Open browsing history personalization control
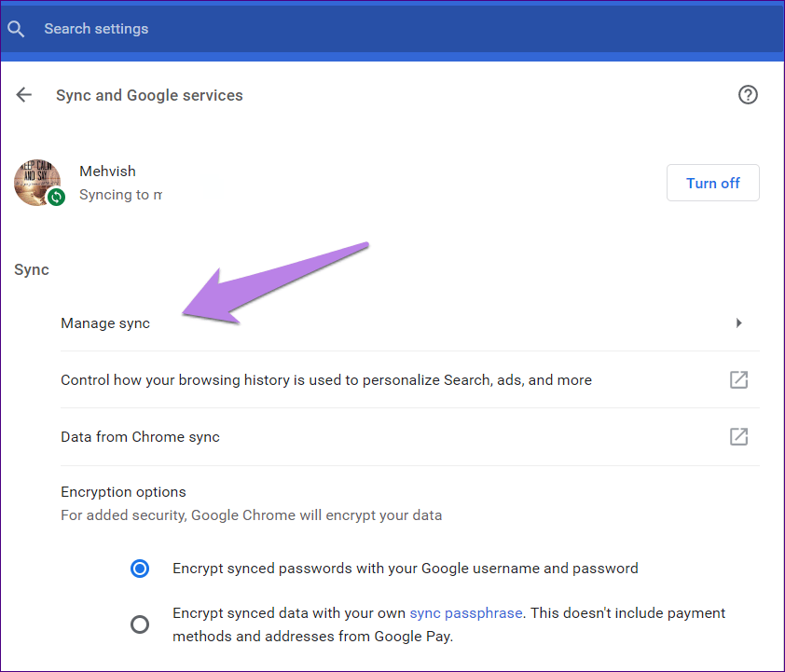785x672 pixels. coord(410,379)
